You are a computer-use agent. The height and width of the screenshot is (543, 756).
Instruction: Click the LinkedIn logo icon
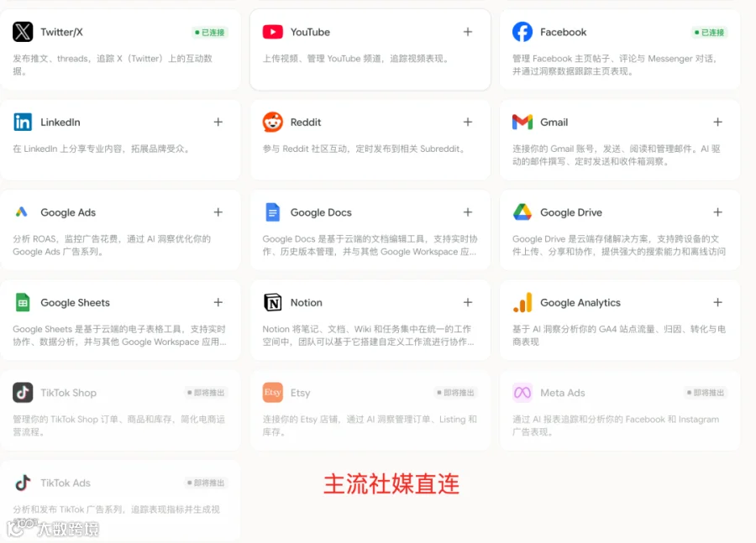pos(23,122)
